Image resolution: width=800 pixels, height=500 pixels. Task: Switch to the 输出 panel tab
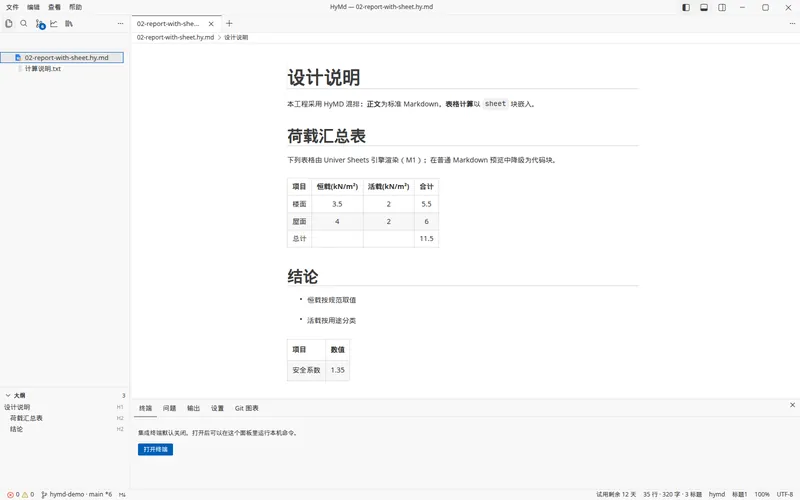193,408
